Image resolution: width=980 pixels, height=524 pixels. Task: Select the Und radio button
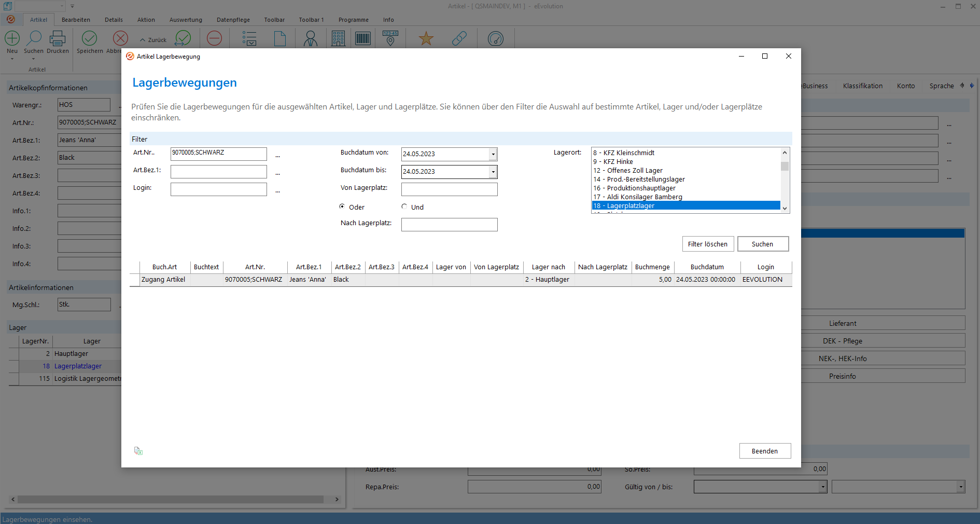point(404,206)
